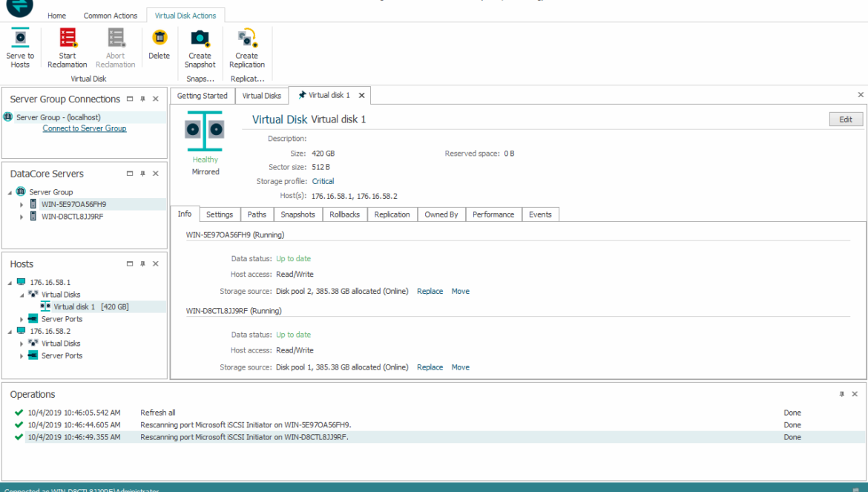Screen dimensions: 868x492
Task: Collapse host 176.16.58.2 in Hosts tree
Action: tap(10, 332)
